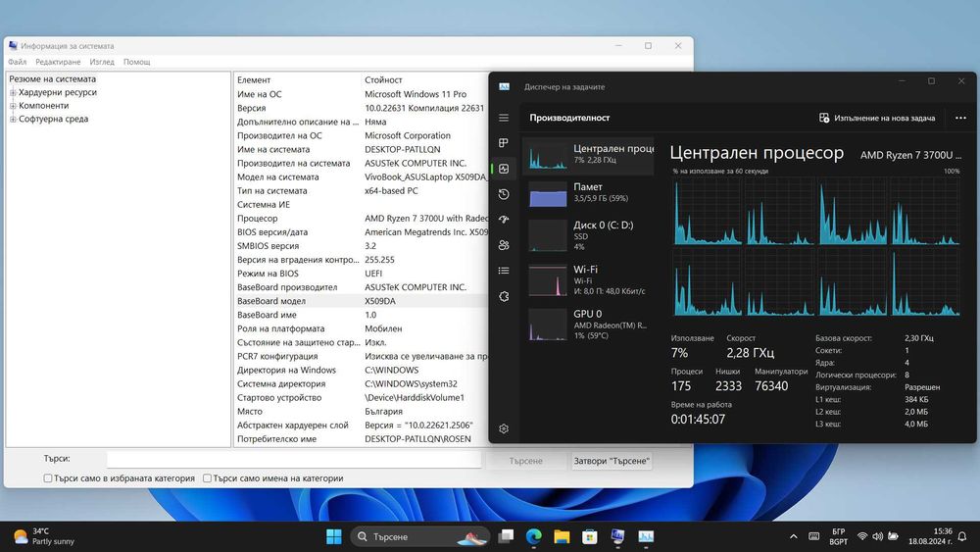Select the Име на ОС row
Image resolution: width=980 pixels, height=552 pixels.
[362, 94]
